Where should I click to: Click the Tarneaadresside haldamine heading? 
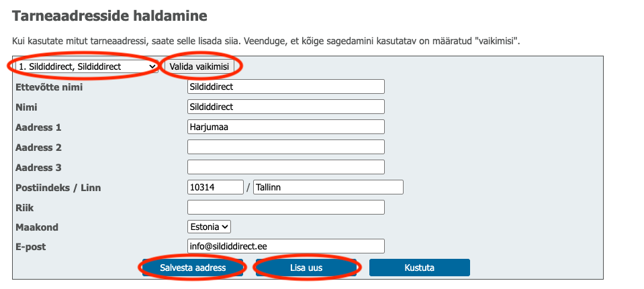coord(109,14)
